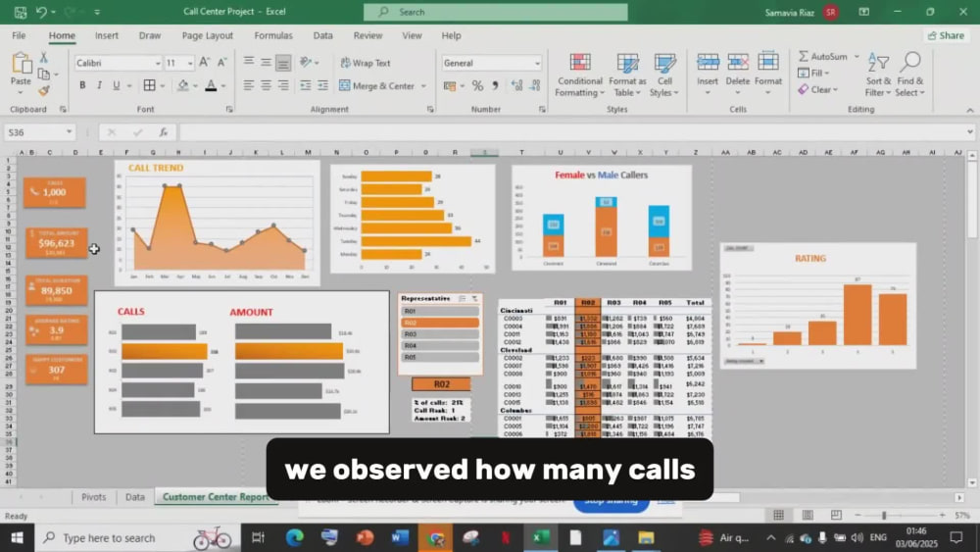Open the File menu

coord(19,35)
